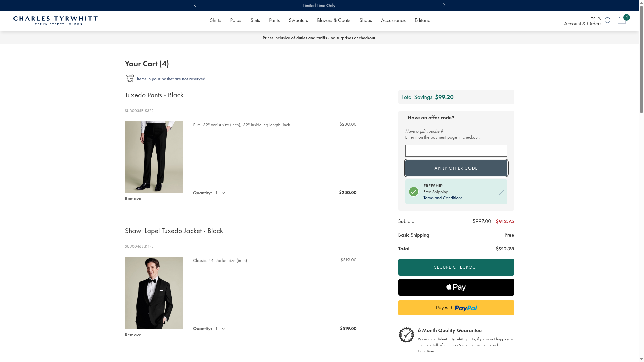The width and height of the screenshot is (644, 362).
Task: Remove FREESHIP code with X icon
Action: point(501,192)
